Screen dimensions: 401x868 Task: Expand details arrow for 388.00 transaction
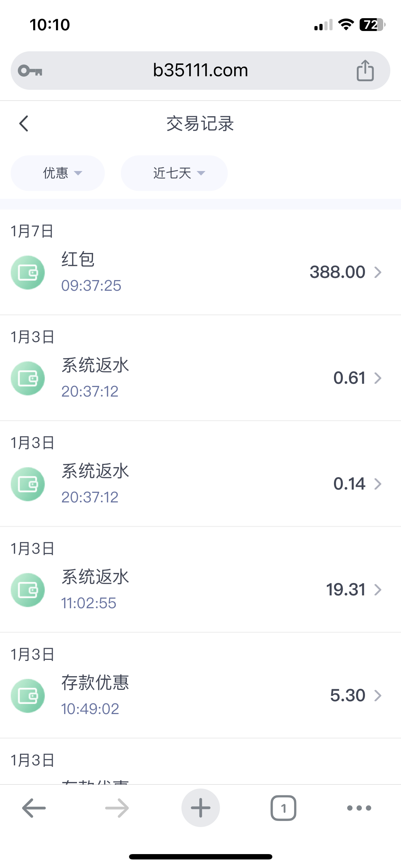(x=378, y=273)
